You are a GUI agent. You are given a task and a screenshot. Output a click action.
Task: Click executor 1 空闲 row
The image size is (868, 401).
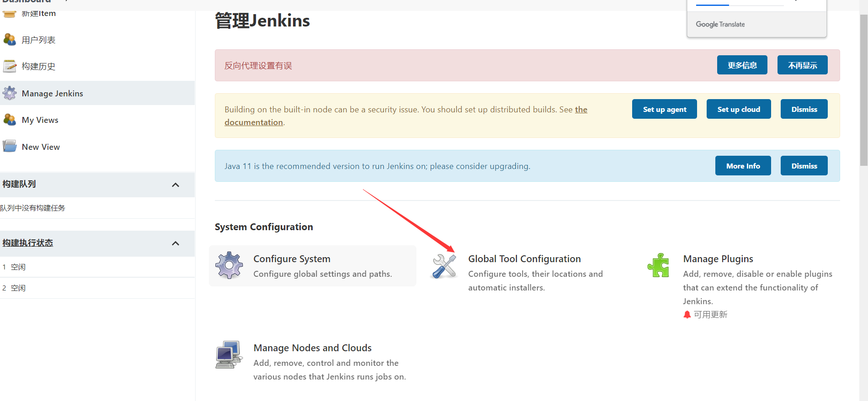(97, 267)
